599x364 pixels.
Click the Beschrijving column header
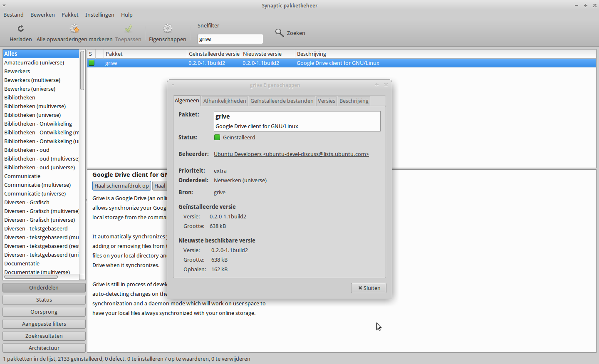pyautogui.click(x=446, y=54)
